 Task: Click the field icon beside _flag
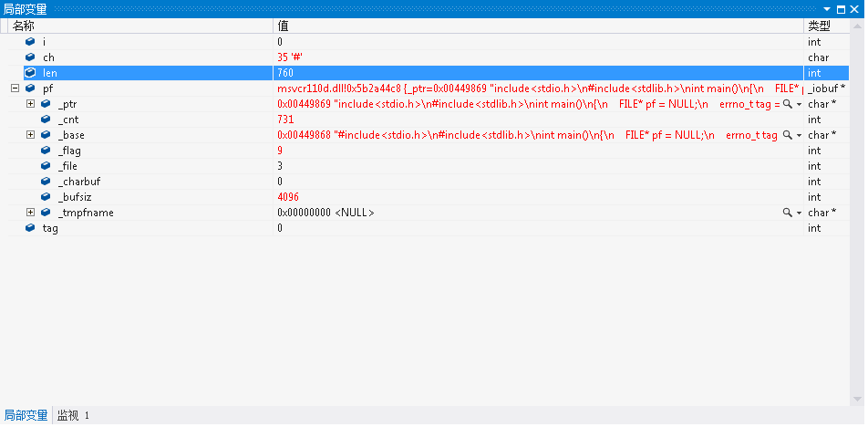coord(46,151)
